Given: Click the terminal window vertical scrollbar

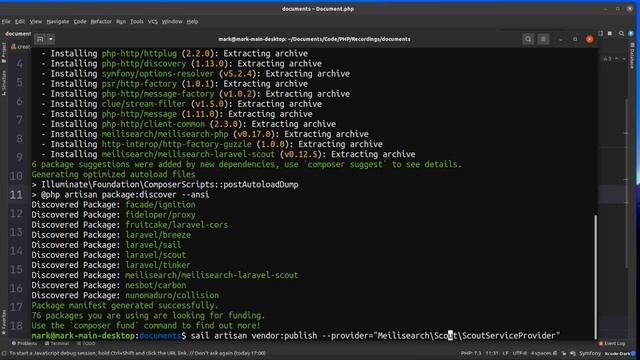Looking at the screenshot, I should click(x=595, y=276).
